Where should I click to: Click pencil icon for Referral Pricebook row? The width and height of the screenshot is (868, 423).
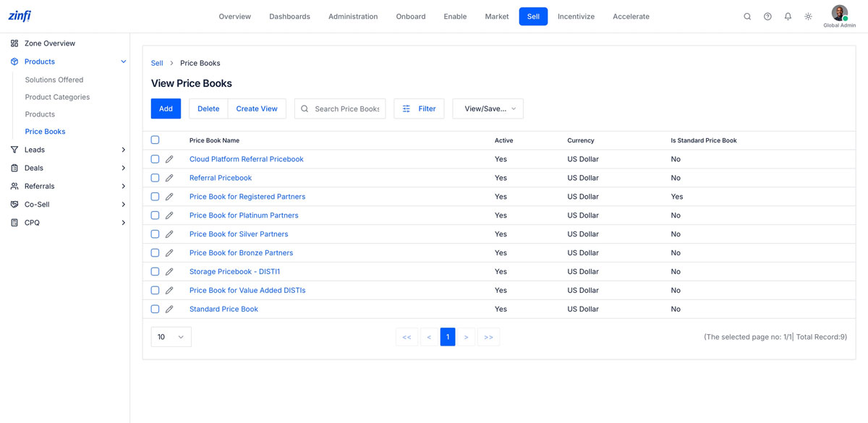169,178
